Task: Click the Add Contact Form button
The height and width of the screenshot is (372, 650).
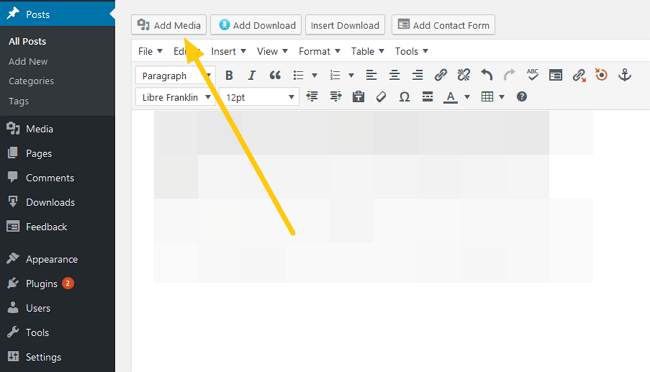Action: pyautogui.click(x=443, y=25)
